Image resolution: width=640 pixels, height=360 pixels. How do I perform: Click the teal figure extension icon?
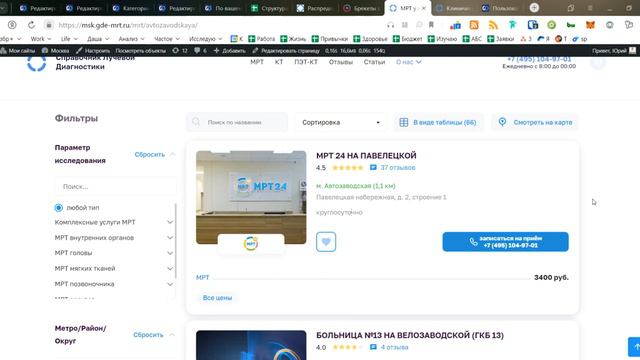513,25
